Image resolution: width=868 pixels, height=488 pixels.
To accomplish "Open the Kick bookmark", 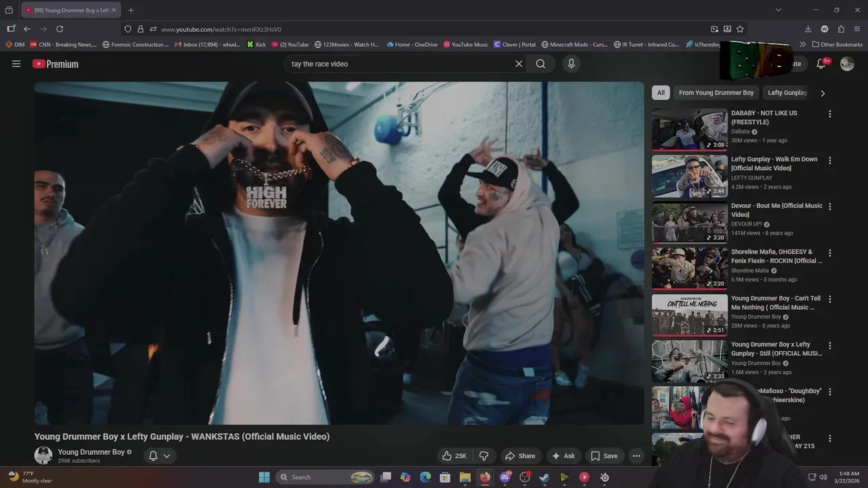I will [256, 45].
